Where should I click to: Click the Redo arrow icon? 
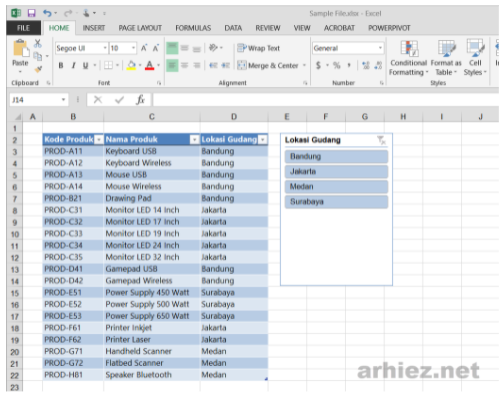(x=68, y=13)
